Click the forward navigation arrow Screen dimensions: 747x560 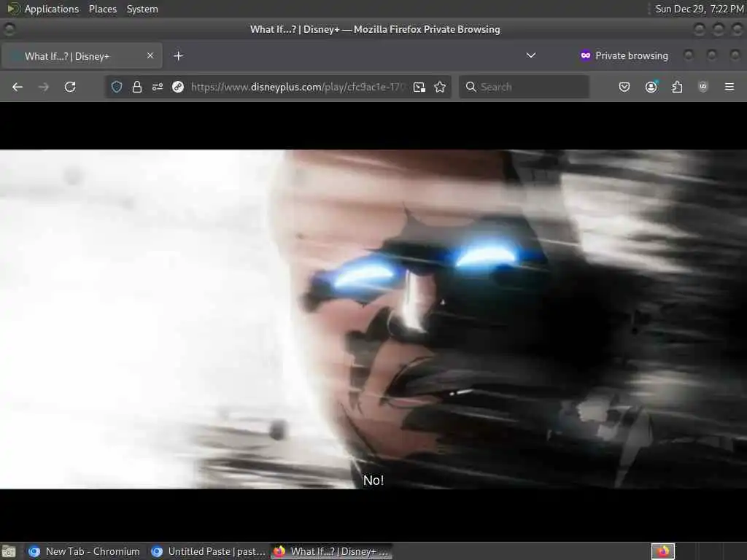coord(44,87)
